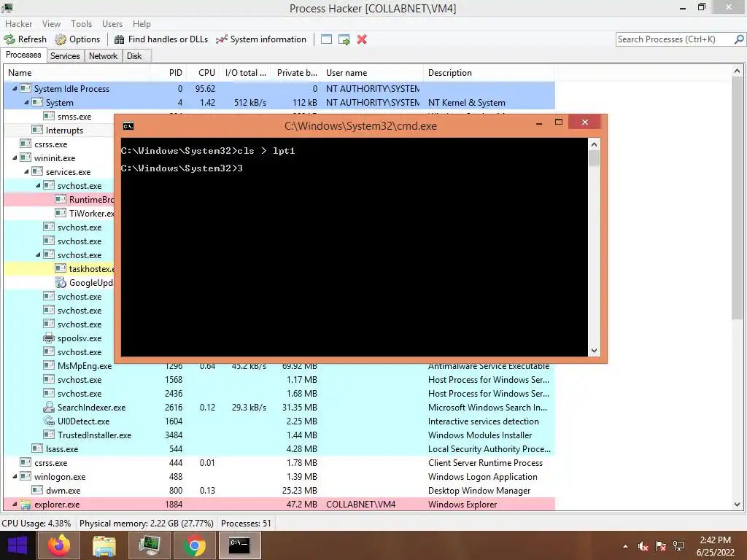Click network tray icon
The width and height of the screenshot is (747, 560).
pyautogui.click(x=678, y=546)
